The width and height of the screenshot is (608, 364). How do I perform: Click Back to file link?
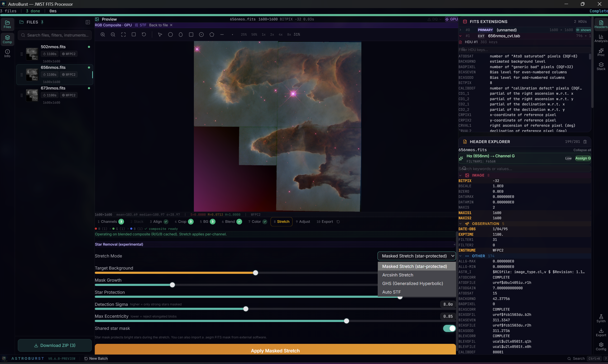tap(158, 25)
